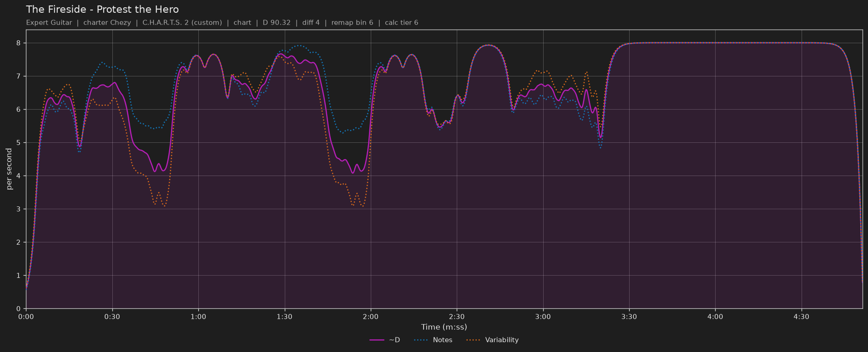Click the '5' y-axis tick label
The height and width of the screenshot is (352, 868).
click(x=19, y=143)
